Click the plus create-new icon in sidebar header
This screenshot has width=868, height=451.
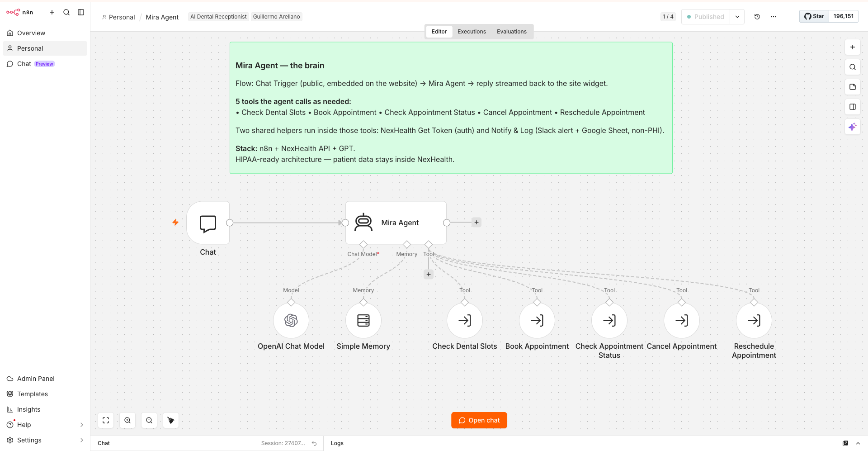52,12
